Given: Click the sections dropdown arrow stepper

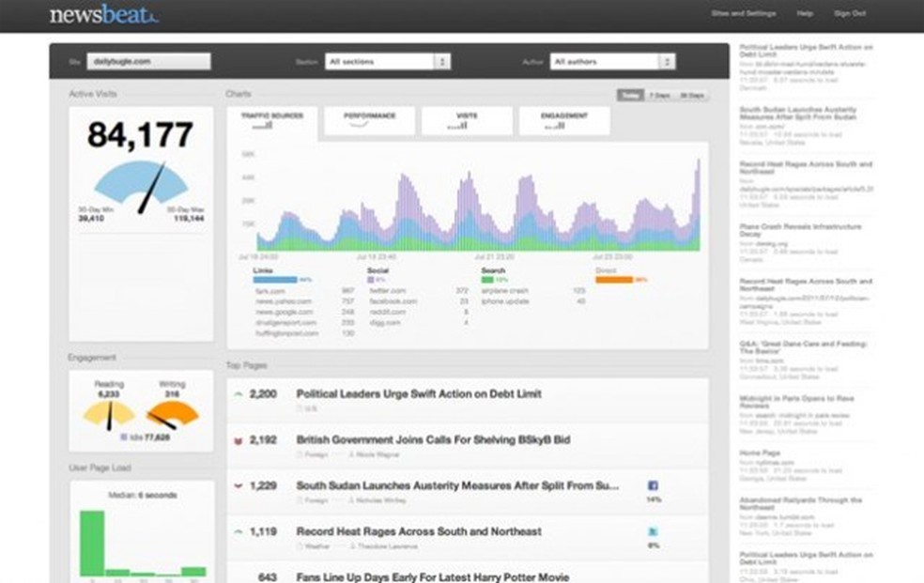Looking at the screenshot, I should (442, 61).
